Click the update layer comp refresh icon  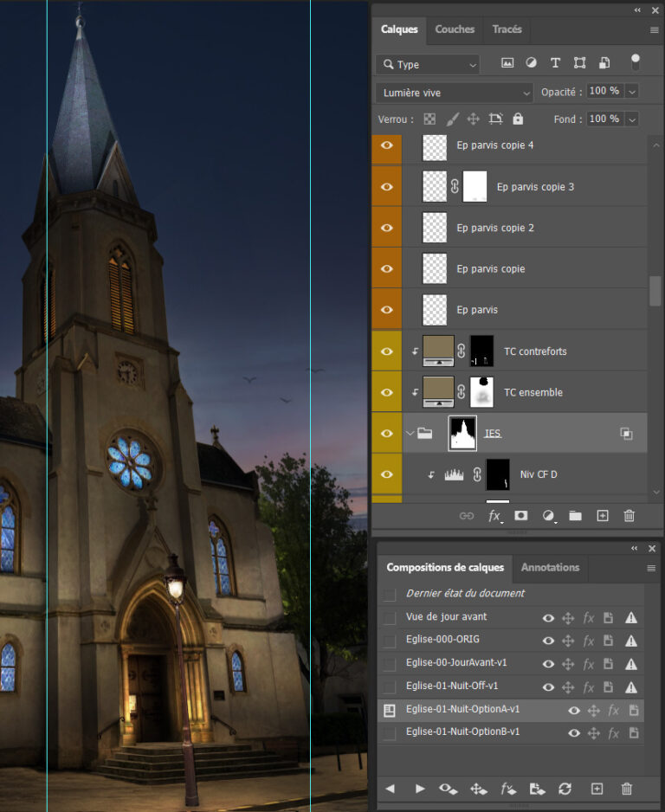(565, 789)
